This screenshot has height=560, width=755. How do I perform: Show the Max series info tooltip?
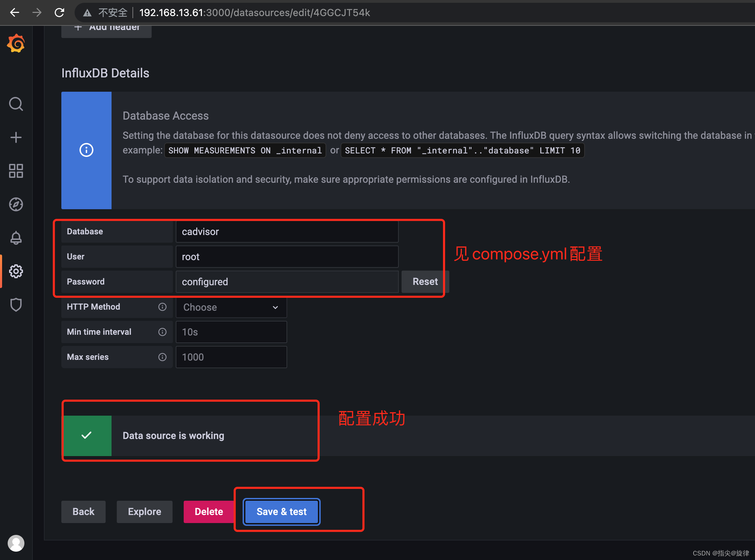(162, 357)
